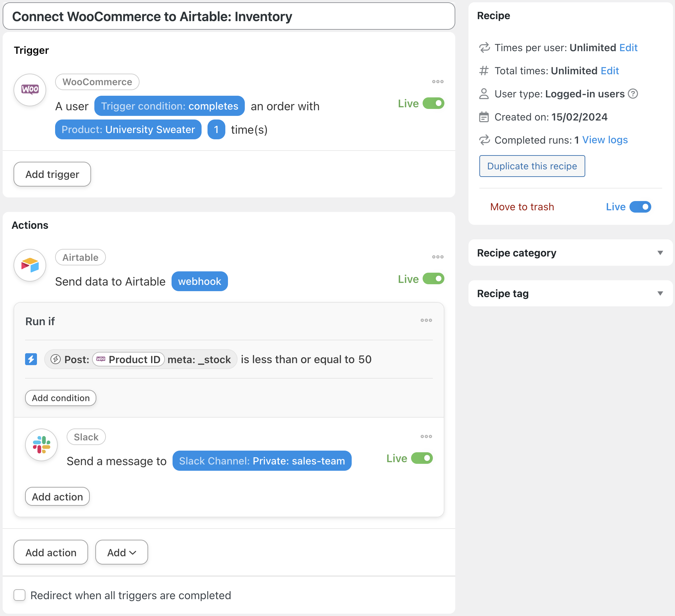Expand the Recipe tag panel
This screenshot has width=675, height=616.
[659, 293]
